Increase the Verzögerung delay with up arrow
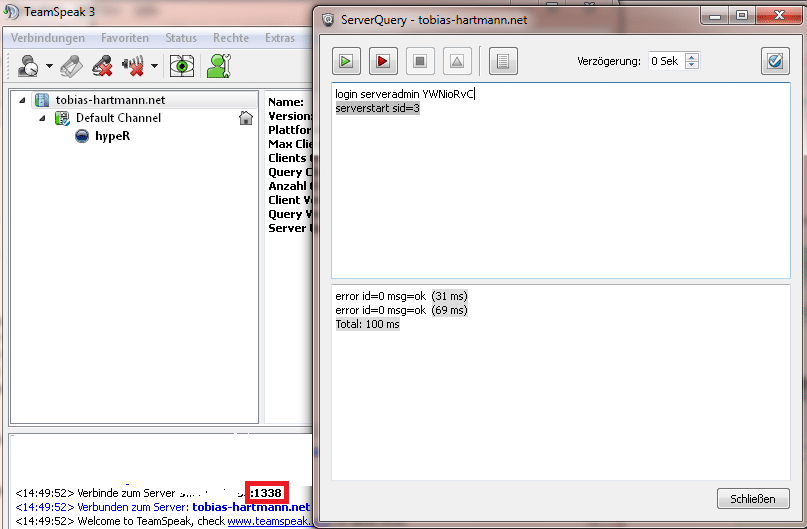 (692, 57)
